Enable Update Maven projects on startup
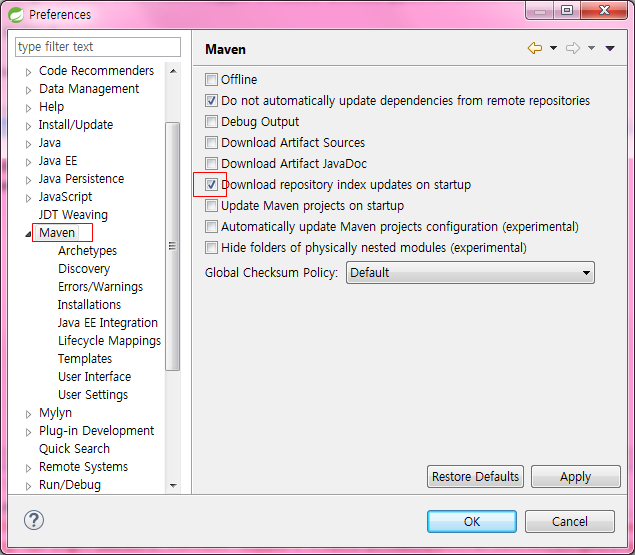The image size is (635, 555). [211, 206]
